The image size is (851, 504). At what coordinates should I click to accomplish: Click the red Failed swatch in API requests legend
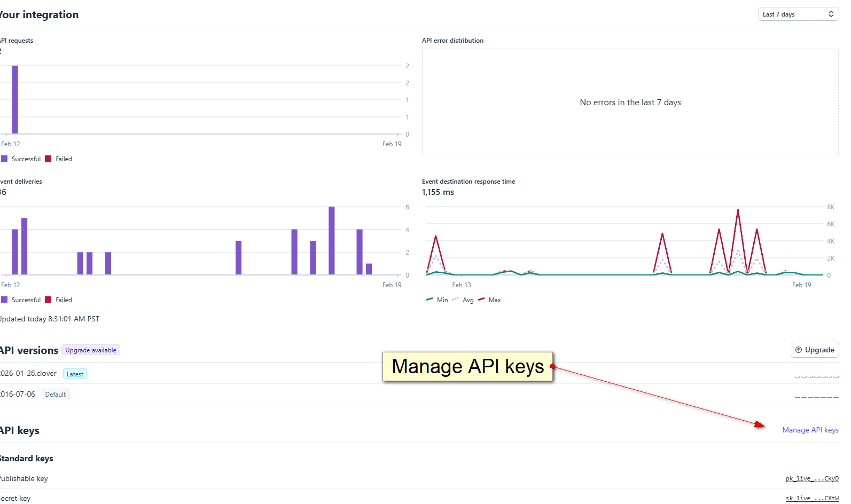(49, 159)
